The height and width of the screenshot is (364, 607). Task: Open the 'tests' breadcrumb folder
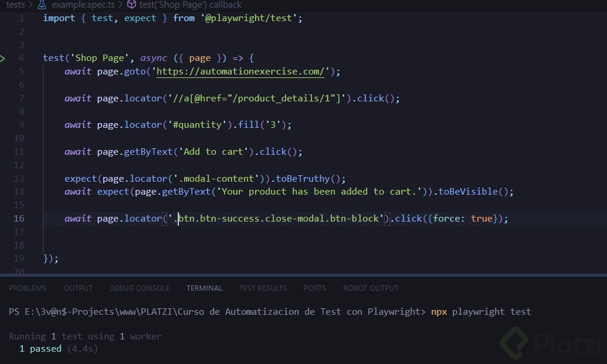tap(15, 5)
